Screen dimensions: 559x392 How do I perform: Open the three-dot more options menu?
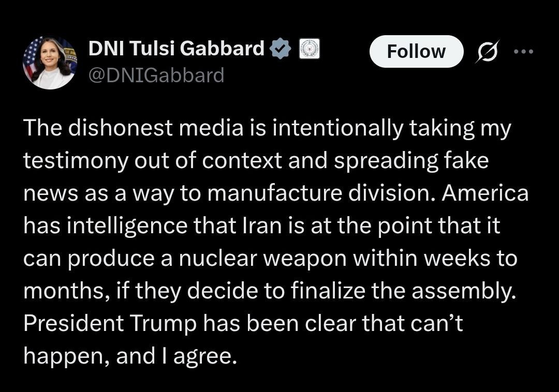point(523,51)
